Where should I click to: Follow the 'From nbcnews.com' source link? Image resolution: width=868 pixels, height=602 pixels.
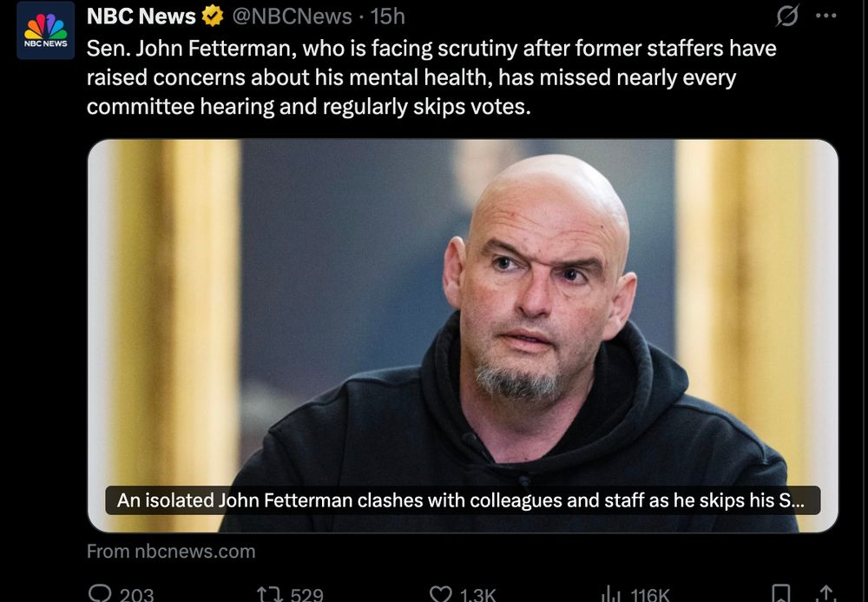[x=171, y=552]
